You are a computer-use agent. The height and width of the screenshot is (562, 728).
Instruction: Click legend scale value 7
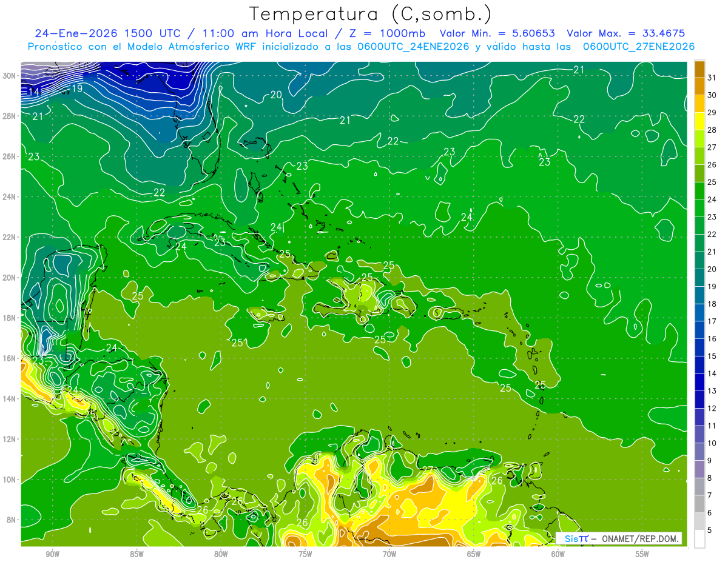pos(710,495)
